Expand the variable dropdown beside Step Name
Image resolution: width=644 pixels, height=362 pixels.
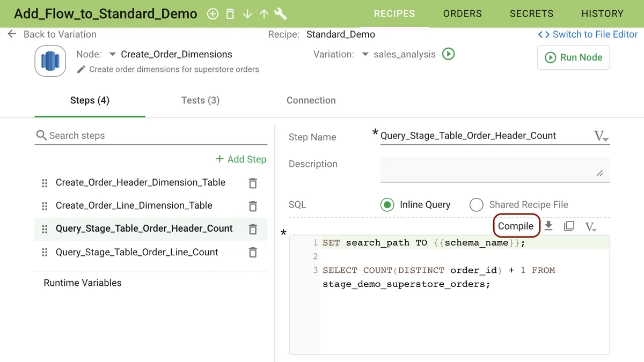[x=601, y=136]
